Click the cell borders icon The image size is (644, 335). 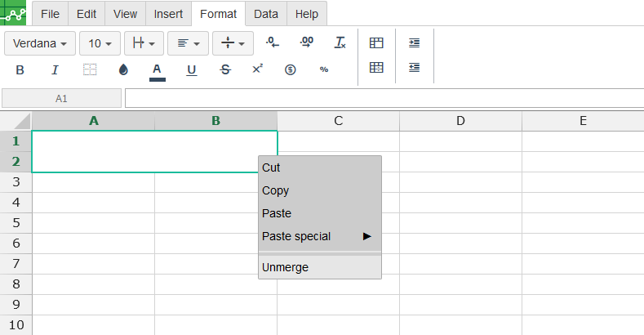90,70
